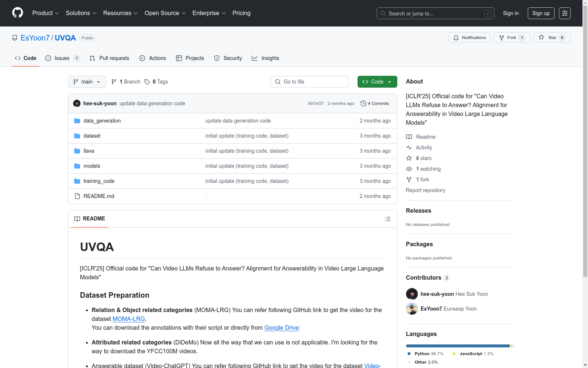The height and width of the screenshot is (368, 588).
Task: Click the Fork button
Action: [512, 38]
